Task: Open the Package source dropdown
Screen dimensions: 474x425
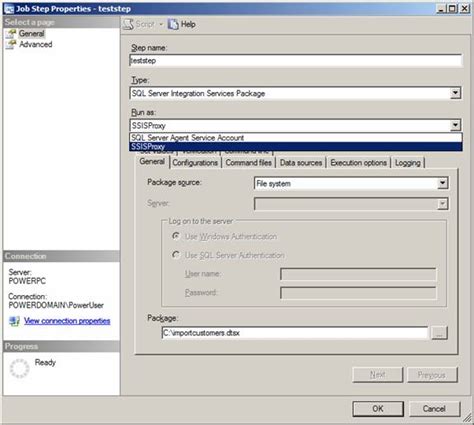Action: (443, 183)
